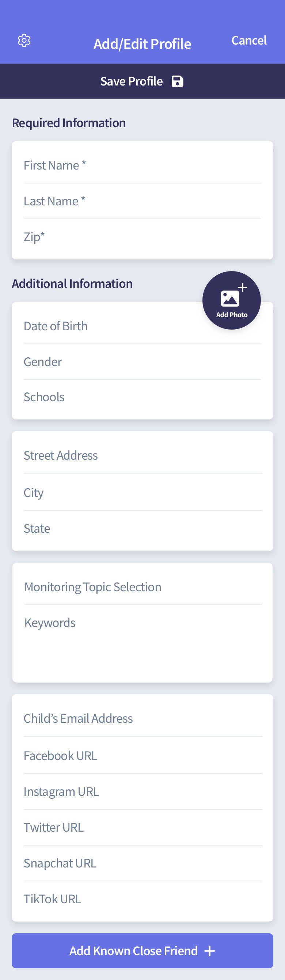
Task: Focus the Keywords text area
Action: (x=142, y=639)
